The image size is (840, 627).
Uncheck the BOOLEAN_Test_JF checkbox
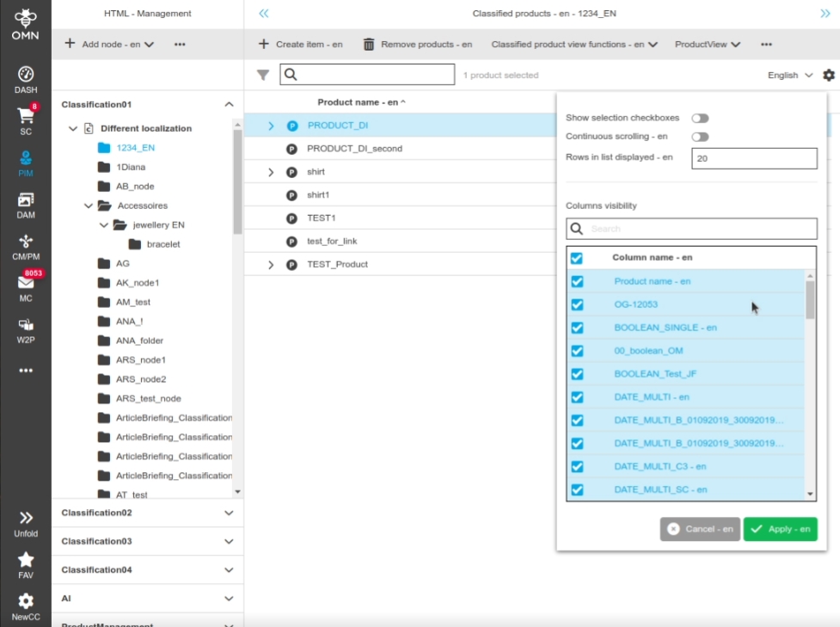(577, 374)
